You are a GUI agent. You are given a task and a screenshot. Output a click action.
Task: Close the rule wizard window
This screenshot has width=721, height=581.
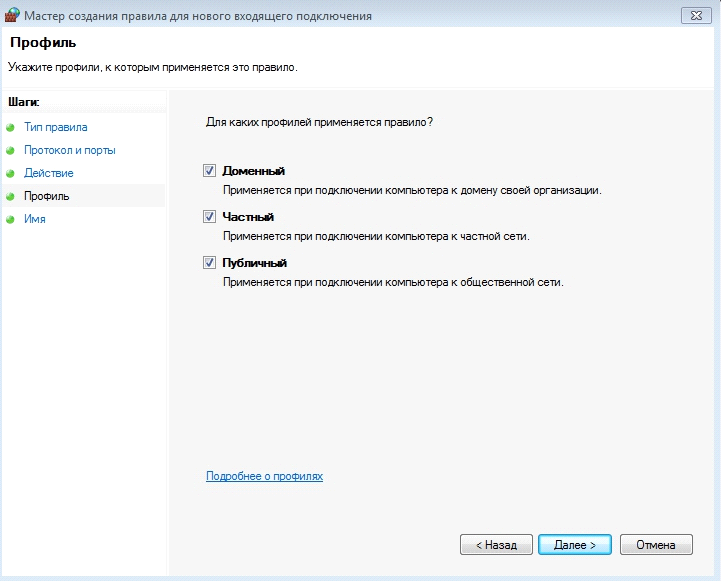[696, 16]
